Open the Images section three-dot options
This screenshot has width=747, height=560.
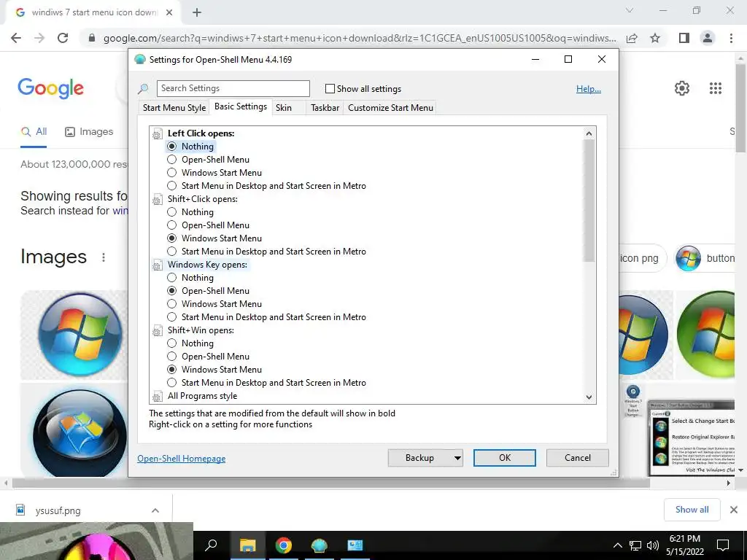coord(104,257)
